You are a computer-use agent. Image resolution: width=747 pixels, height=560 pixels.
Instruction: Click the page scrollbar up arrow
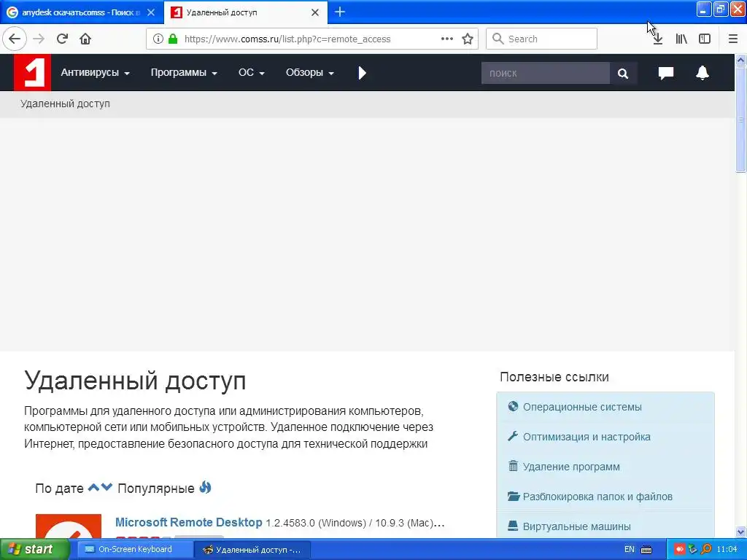pos(741,60)
